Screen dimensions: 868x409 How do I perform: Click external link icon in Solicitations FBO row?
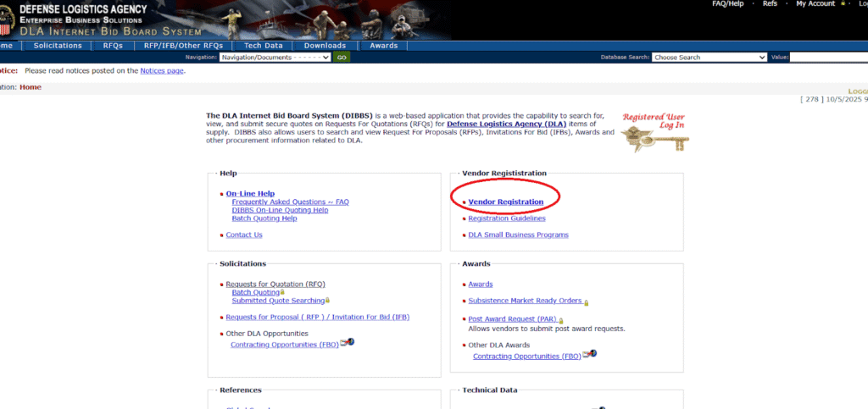click(347, 344)
